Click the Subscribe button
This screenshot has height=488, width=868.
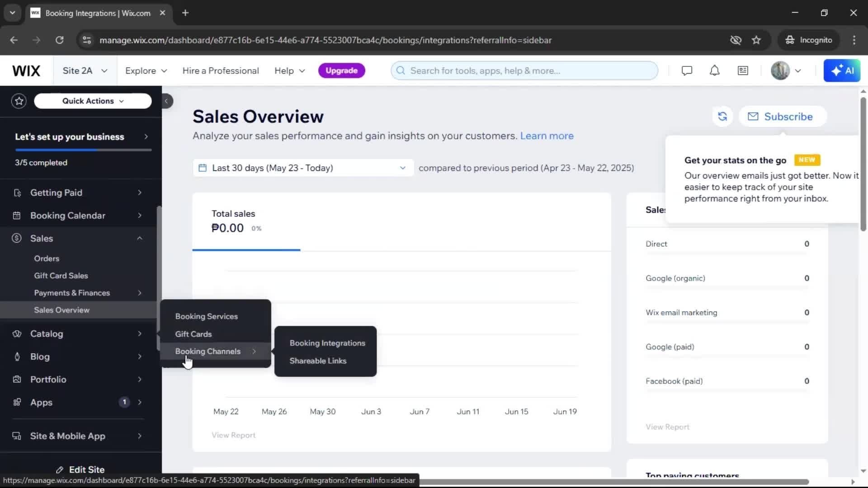[x=783, y=117]
